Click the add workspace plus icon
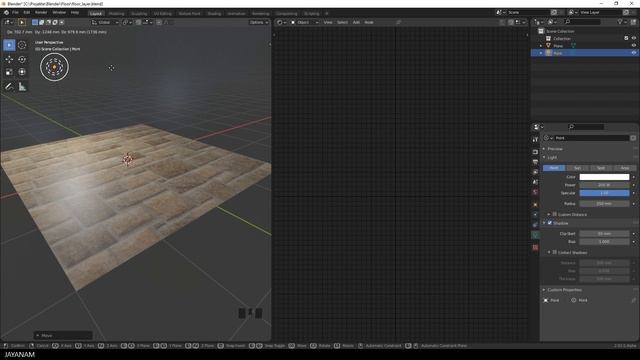 [x=327, y=13]
